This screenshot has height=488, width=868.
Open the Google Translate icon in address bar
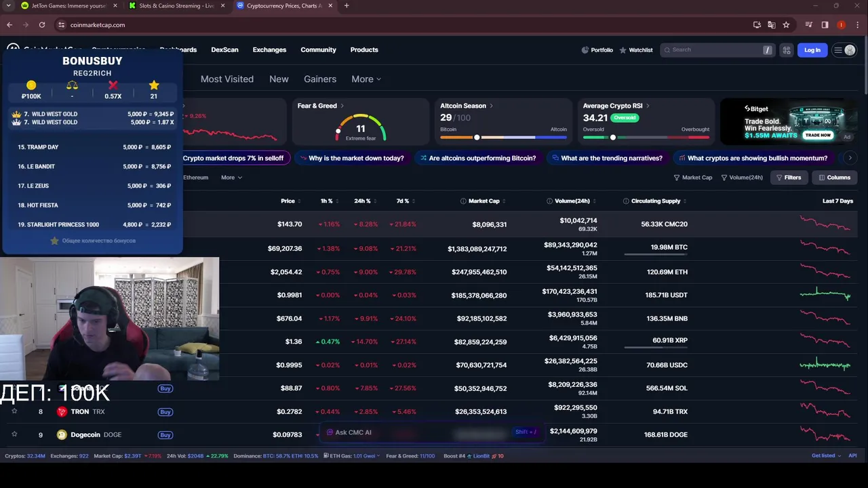click(x=772, y=24)
